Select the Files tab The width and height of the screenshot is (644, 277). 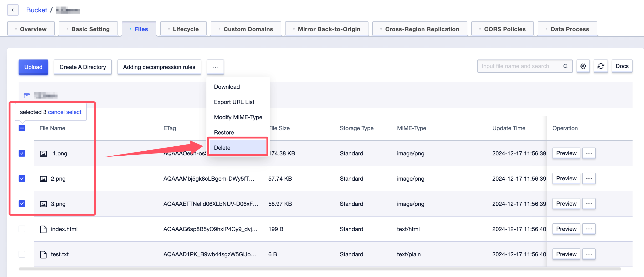coord(139,29)
